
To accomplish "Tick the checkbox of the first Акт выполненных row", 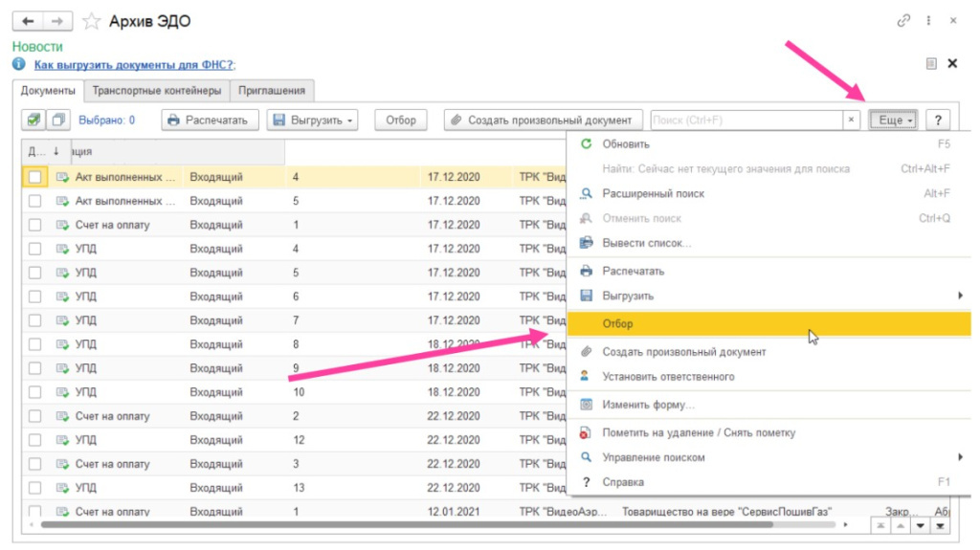I will pyautogui.click(x=34, y=177).
